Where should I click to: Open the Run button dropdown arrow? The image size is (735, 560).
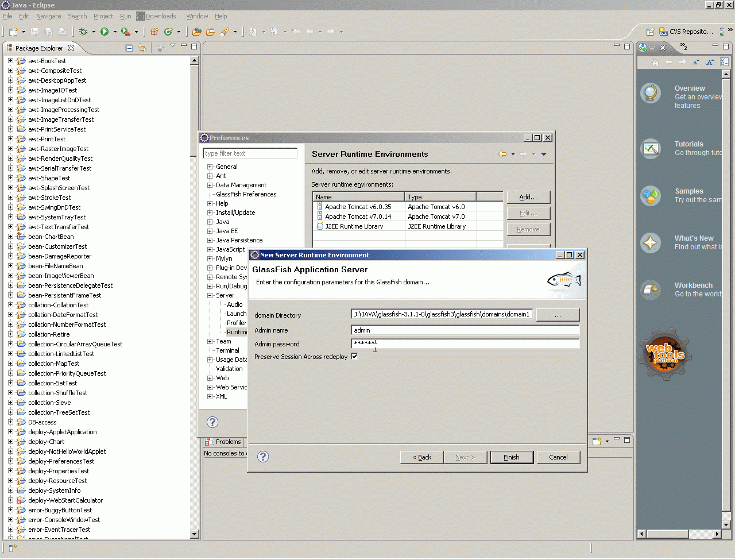115,32
